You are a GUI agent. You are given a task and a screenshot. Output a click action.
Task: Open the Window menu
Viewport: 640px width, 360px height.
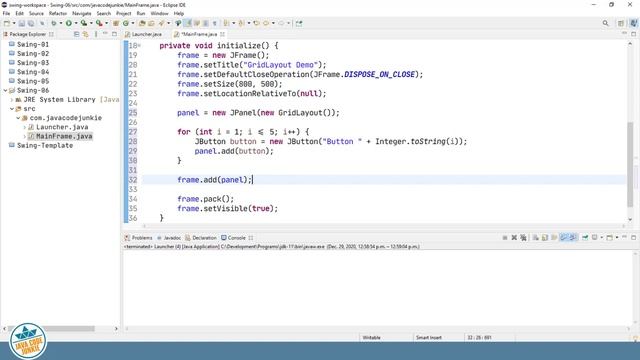pyautogui.click(x=159, y=13)
